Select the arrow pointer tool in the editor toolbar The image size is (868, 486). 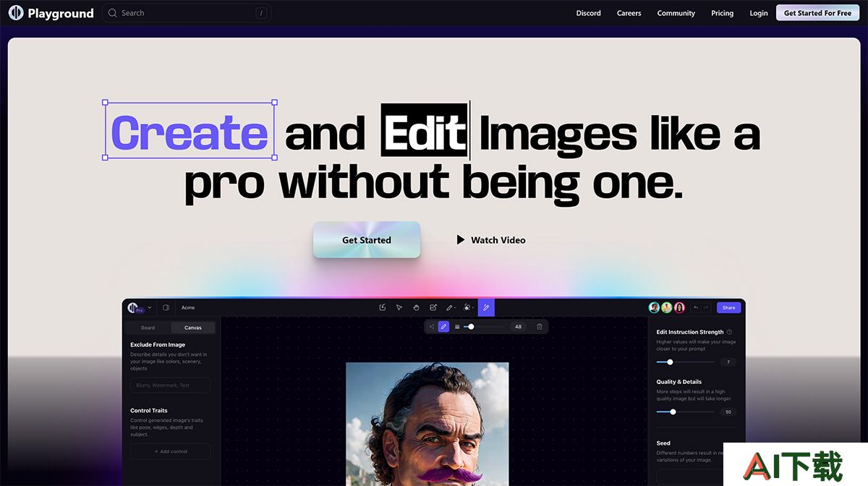[399, 307]
